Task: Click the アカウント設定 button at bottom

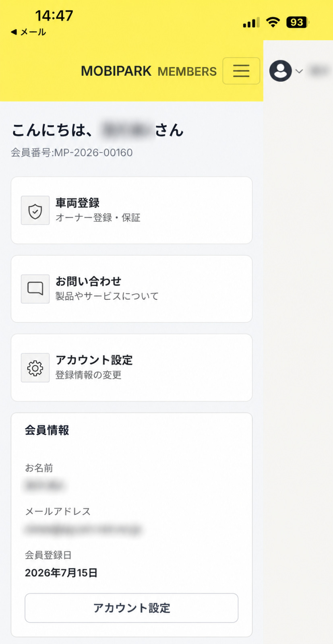Action: pyautogui.click(x=132, y=608)
